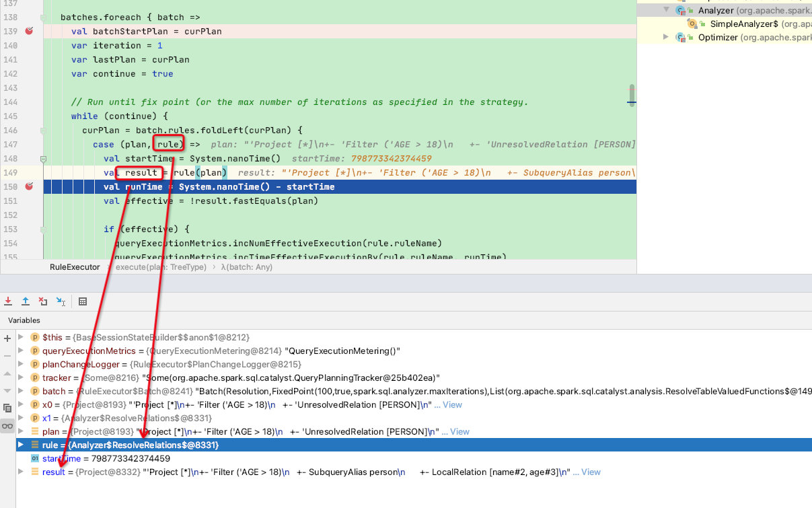Viewport: 812px width, 508px height.
Task: Click line 140 var iteration = 1
Action: (x=117, y=46)
